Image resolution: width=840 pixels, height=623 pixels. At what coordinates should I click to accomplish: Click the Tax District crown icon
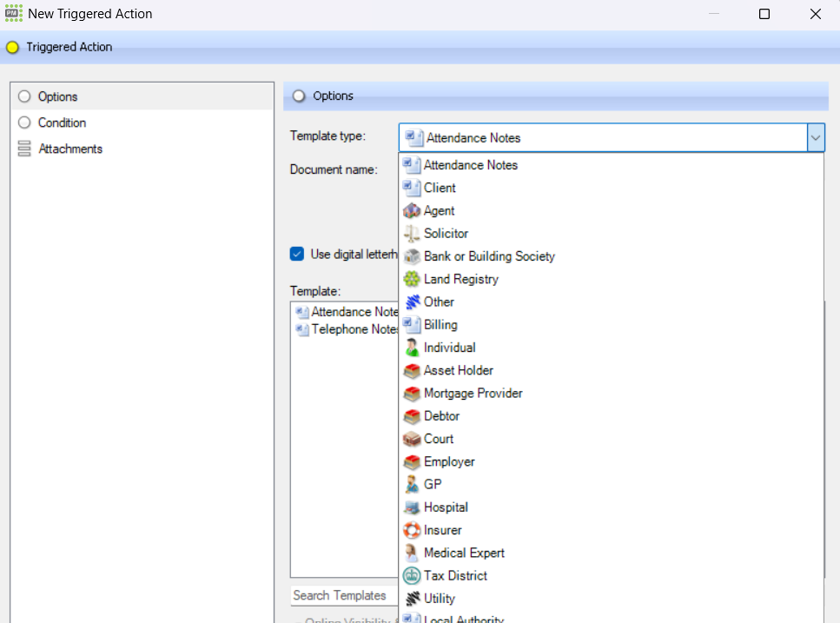click(412, 576)
